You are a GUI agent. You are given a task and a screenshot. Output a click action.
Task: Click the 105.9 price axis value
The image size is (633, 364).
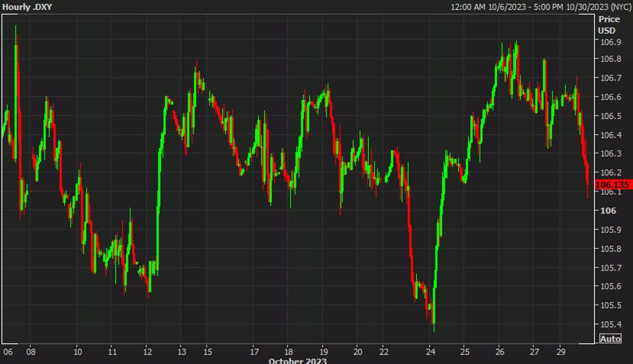pyautogui.click(x=610, y=230)
